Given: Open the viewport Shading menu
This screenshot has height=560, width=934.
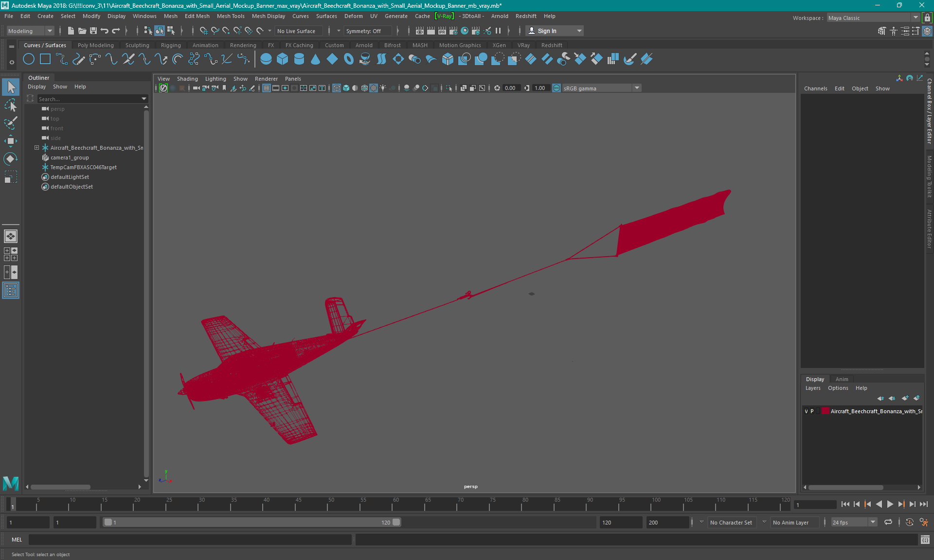Looking at the screenshot, I should [187, 79].
